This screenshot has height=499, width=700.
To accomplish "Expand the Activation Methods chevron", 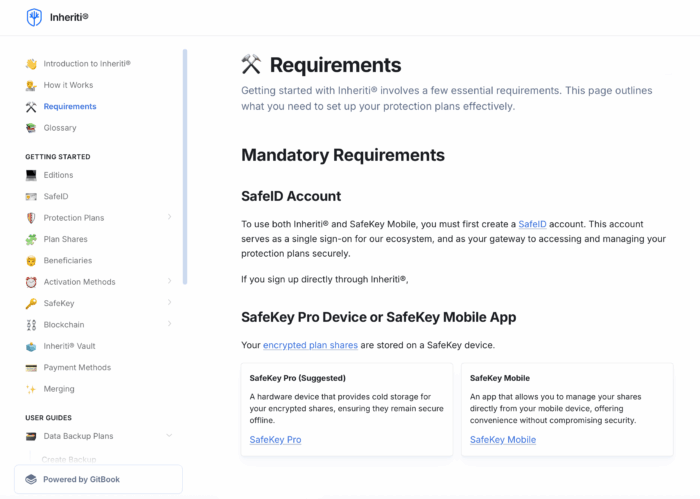I will 169,282.
